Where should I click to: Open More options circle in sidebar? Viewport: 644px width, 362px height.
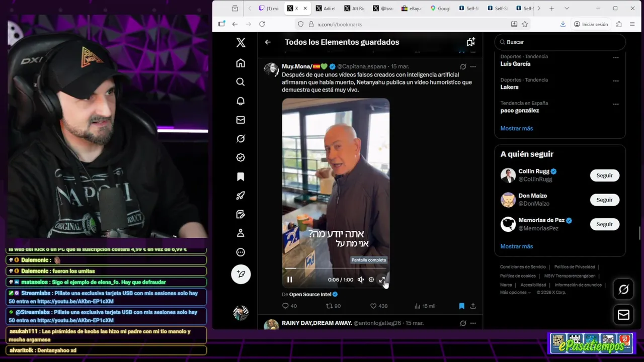tap(240, 252)
